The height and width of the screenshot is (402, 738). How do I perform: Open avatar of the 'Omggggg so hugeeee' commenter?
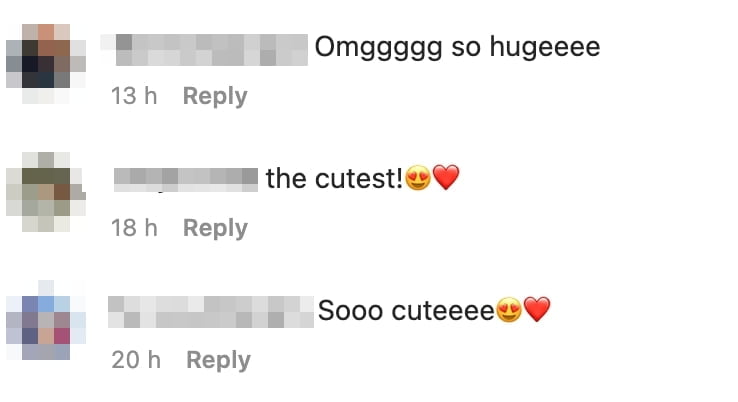[46, 64]
